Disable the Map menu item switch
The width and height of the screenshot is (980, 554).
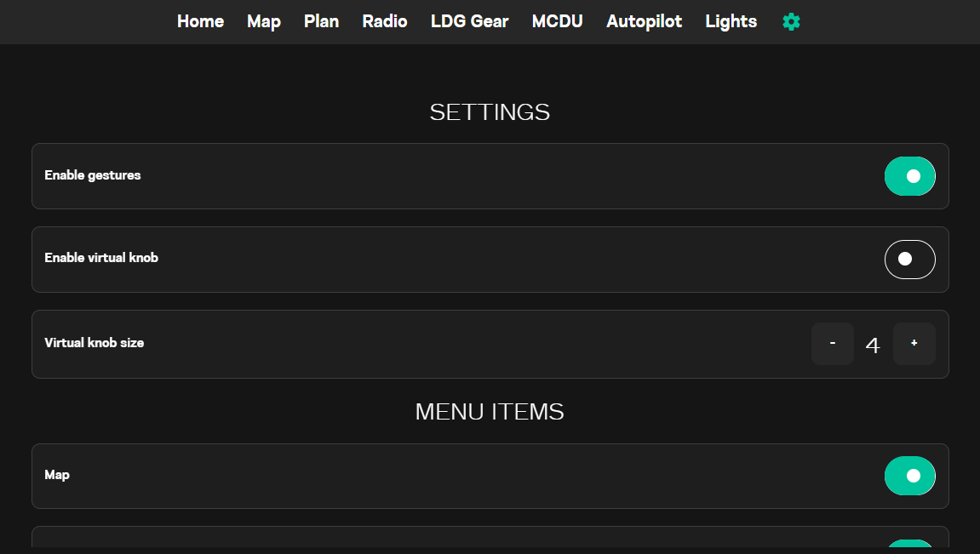(x=909, y=476)
